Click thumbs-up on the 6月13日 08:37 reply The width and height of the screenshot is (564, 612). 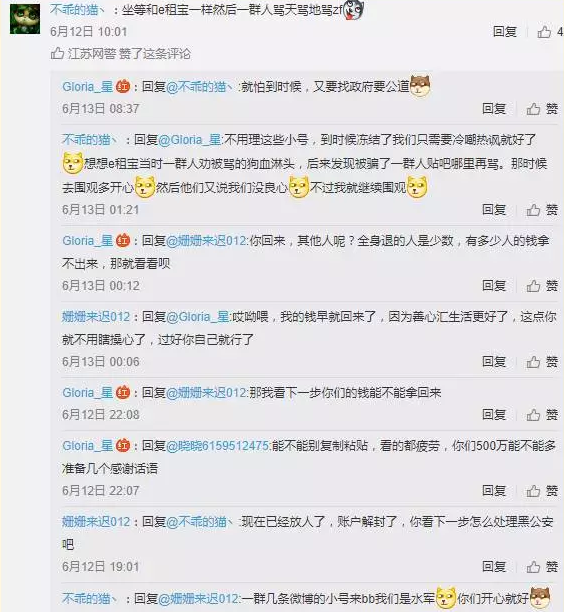542,109
